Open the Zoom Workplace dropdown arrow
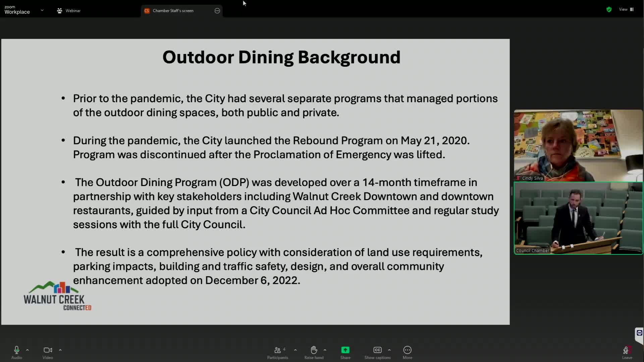This screenshot has height=362, width=644. click(x=42, y=10)
